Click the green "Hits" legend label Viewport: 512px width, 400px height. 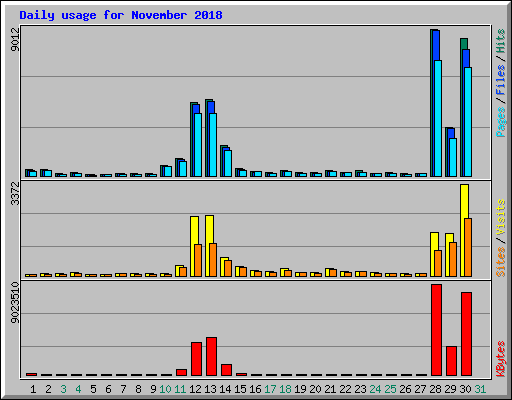coord(500,41)
